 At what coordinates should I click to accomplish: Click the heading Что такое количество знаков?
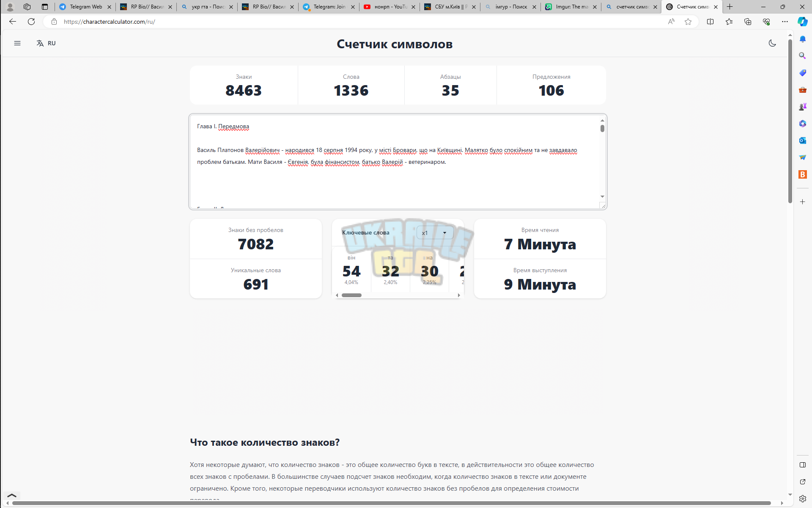click(265, 442)
